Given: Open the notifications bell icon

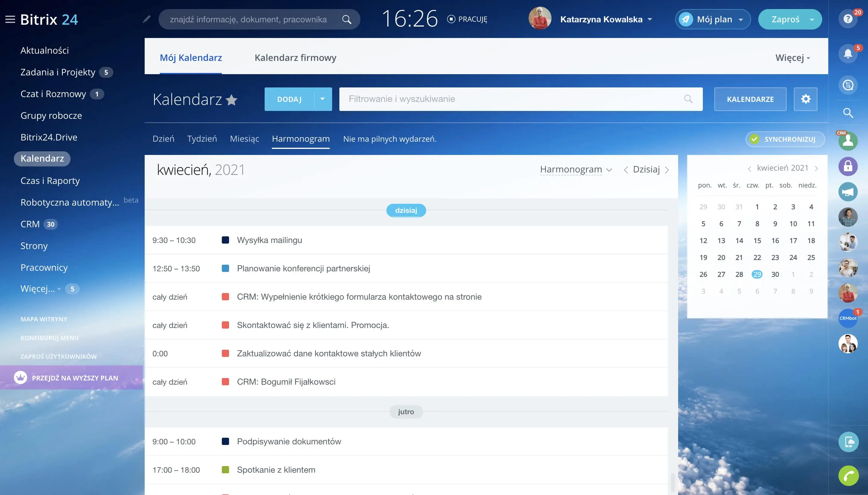Looking at the screenshot, I should (x=848, y=54).
